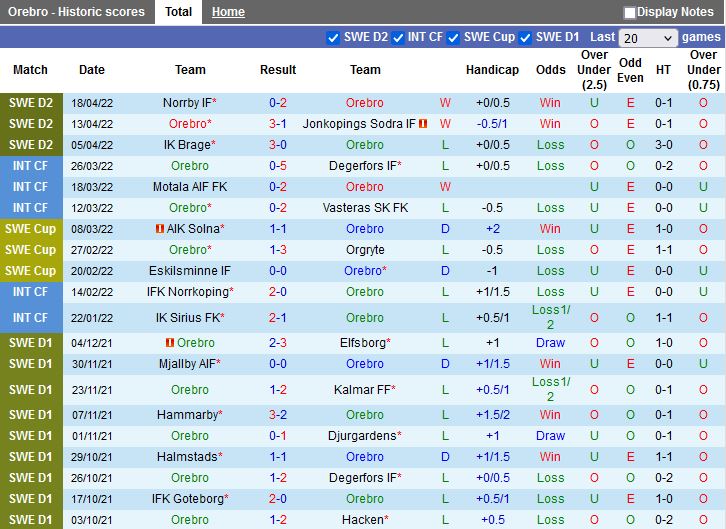Click the Odds column header
The image size is (726, 529).
551,70
